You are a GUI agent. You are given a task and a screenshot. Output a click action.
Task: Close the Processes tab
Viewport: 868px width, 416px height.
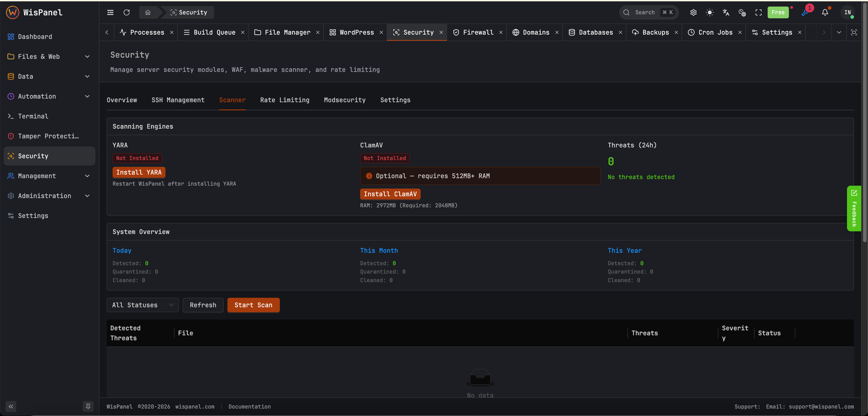[x=172, y=32]
